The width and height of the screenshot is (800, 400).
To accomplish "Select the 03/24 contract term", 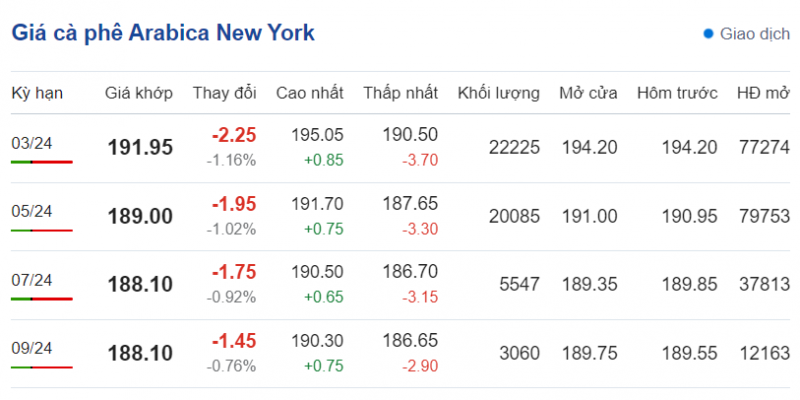I will [x=31, y=143].
